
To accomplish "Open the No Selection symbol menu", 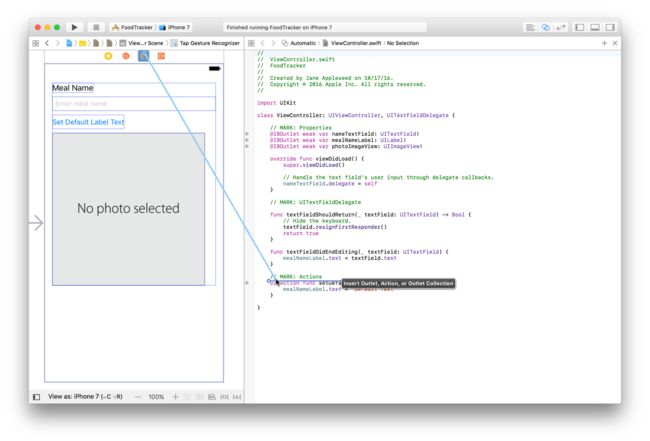I will [403, 43].
